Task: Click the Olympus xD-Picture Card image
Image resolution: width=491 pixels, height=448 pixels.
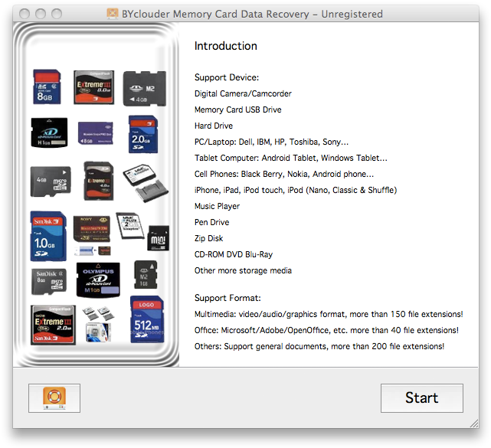Action: (x=98, y=279)
